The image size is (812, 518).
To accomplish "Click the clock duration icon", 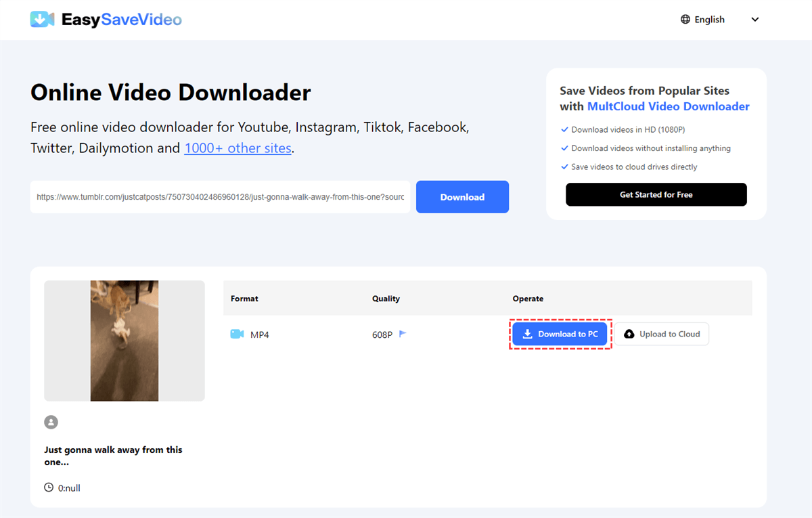I will pyautogui.click(x=49, y=488).
